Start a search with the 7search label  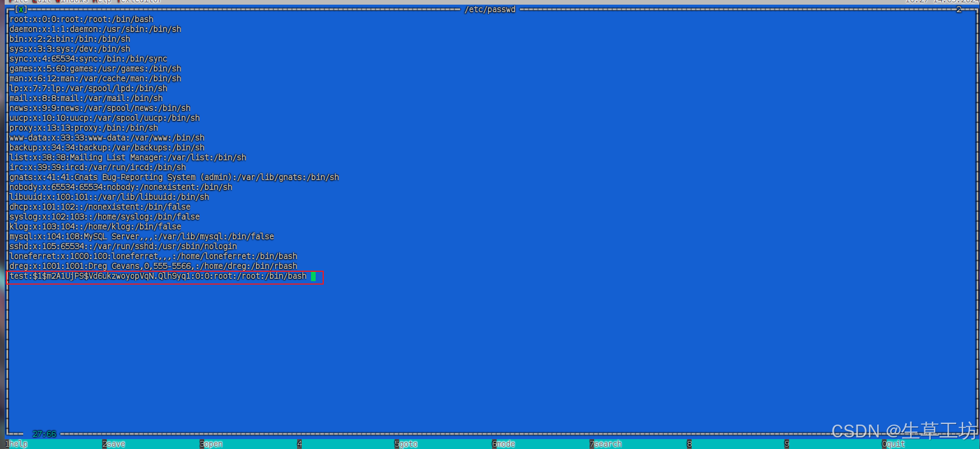[x=606, y=444]
